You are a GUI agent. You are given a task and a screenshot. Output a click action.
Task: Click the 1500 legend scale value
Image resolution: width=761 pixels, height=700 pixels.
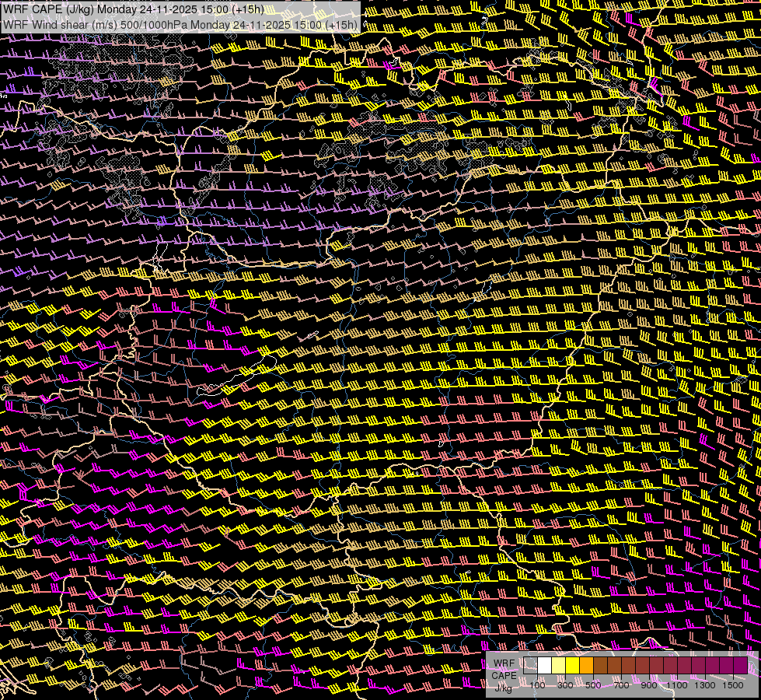pyautogui.click(x=733, y=685)
